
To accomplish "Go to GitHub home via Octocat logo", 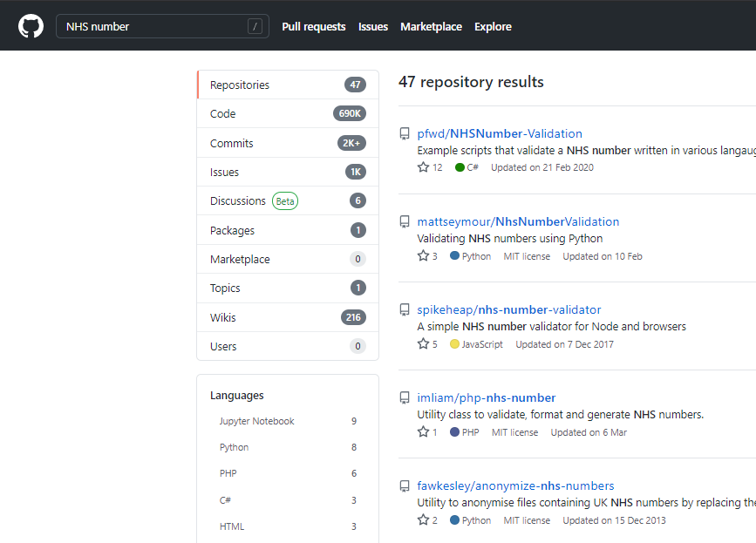I will coord(31,26).
